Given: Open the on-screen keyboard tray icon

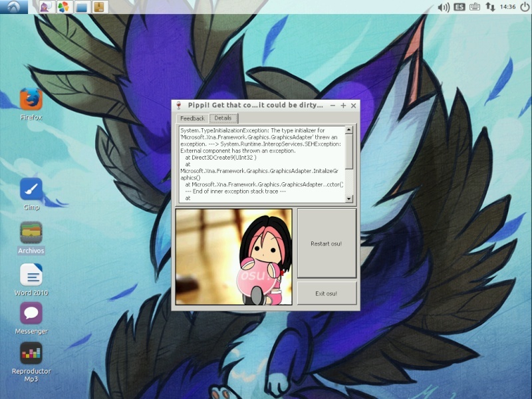Looking at the screenshot, I should tap(475, 7).
